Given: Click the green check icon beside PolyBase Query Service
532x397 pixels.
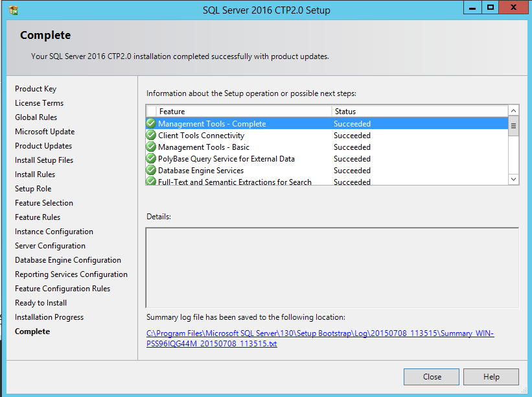Looking at the screenshot, I should pos(151,158).
